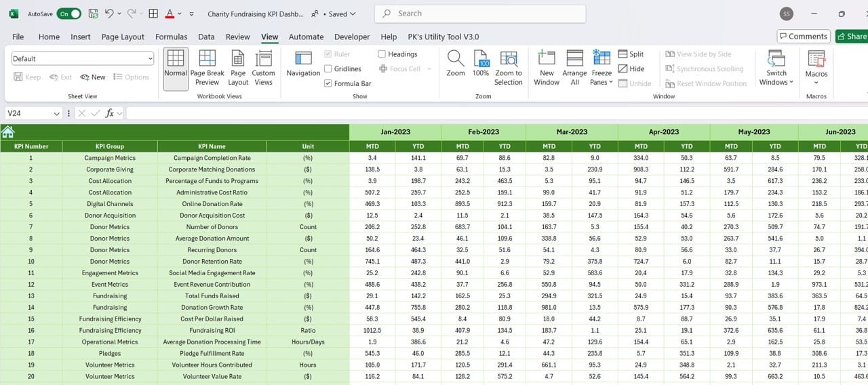Click the Undo arrow icon
Image resolution: width=868 pixels, height=385 pixels.
pos(111,14)
